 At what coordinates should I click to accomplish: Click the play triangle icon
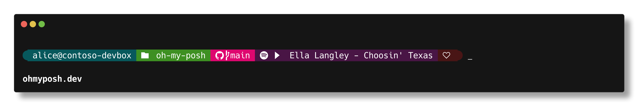[x=277, y=55]
